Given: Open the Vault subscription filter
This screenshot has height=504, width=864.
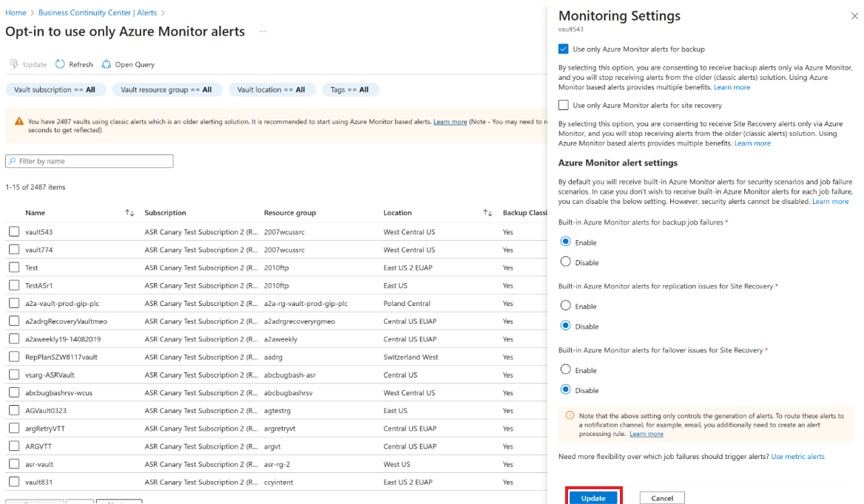Looking at the screenshot, I should click(55, 89).
